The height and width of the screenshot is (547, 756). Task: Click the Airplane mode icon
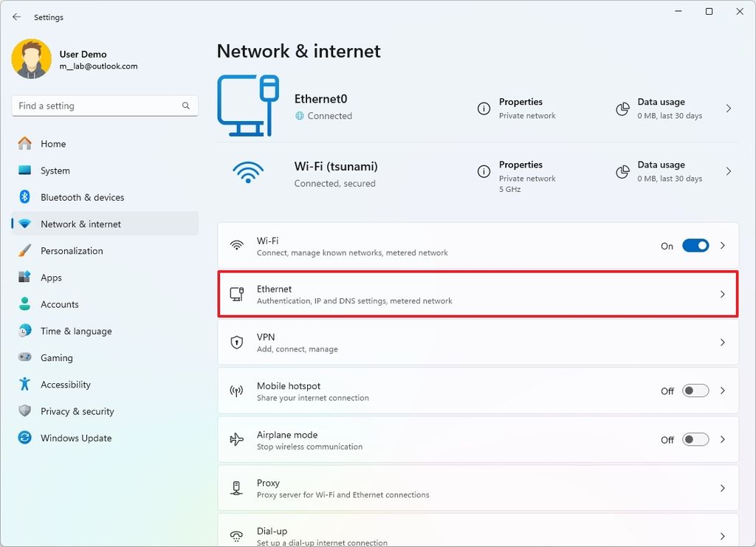[237, 439]
